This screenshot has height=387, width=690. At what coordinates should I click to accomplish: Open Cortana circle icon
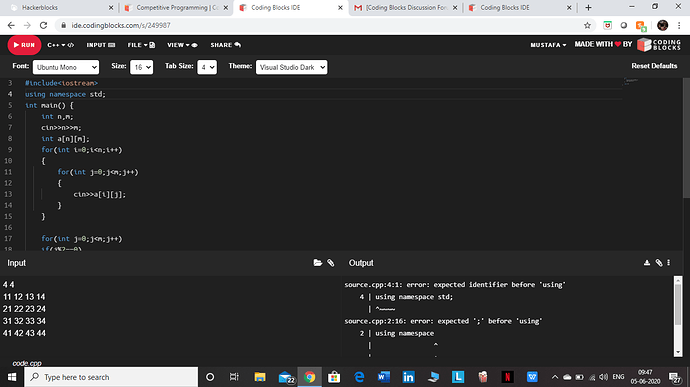pyautogui.click(x=210, y=377)
